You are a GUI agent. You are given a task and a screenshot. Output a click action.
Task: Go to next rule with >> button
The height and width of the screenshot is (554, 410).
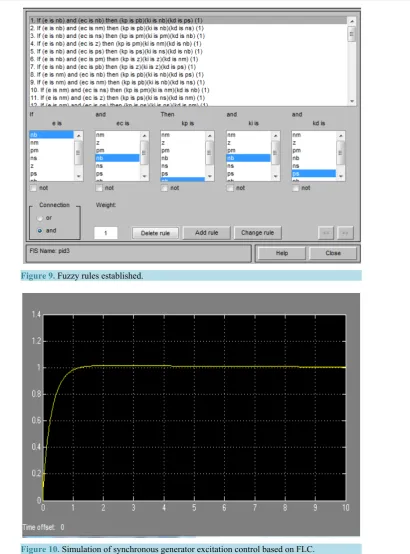click(x=345, y=233)
